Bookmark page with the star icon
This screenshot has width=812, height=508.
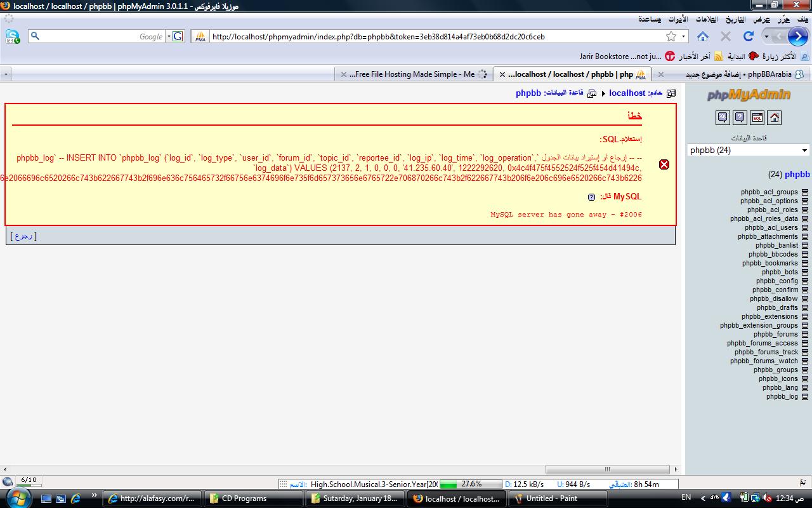click(671, 36)
